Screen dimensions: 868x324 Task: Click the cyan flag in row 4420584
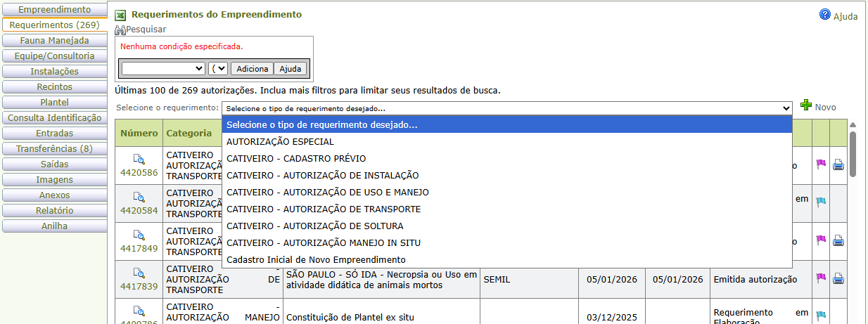tap(820, 202)
